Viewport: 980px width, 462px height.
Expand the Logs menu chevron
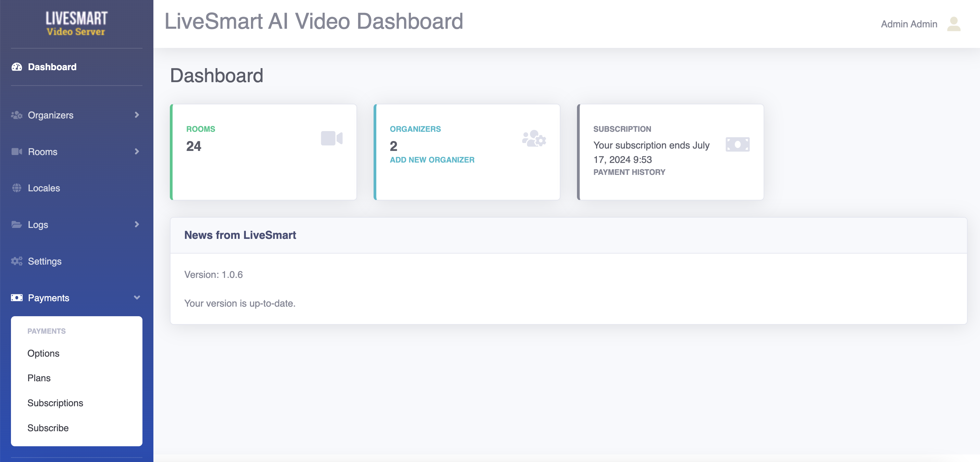(x=137, y=224)
